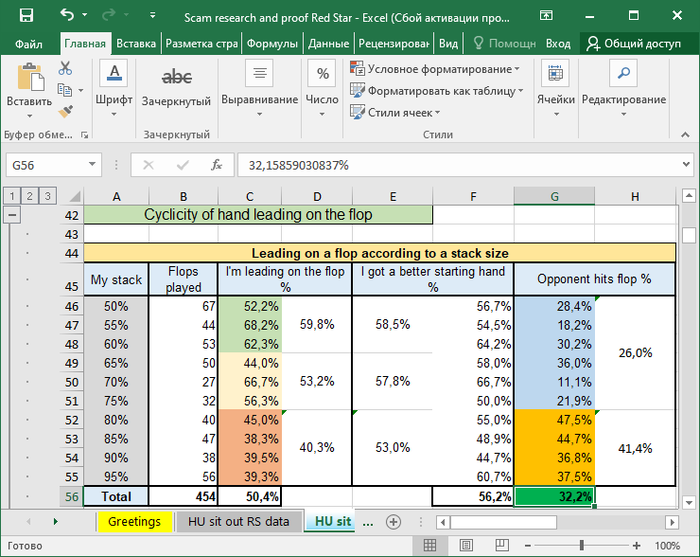The height and width of the screenshot is (557, 700).
Task: Open ribbon display options icon
Action: click(546, 16)
